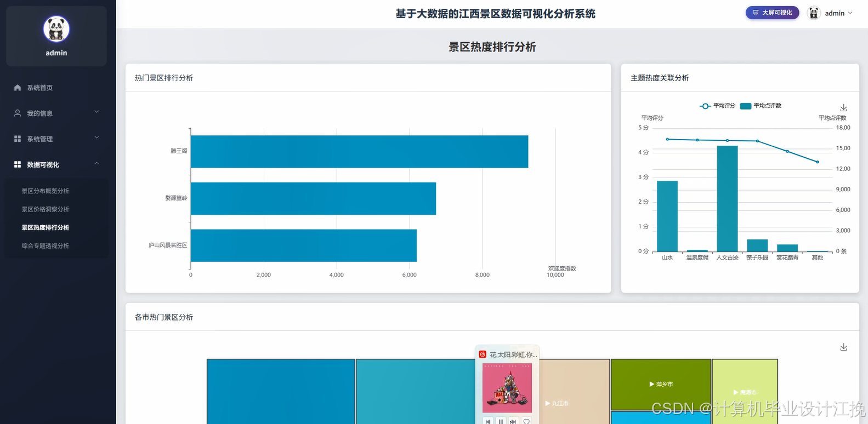The image size is (868, 424).
Task: Drill into 鹰潭市 treemap block
Action: click(x=745, y=392)
